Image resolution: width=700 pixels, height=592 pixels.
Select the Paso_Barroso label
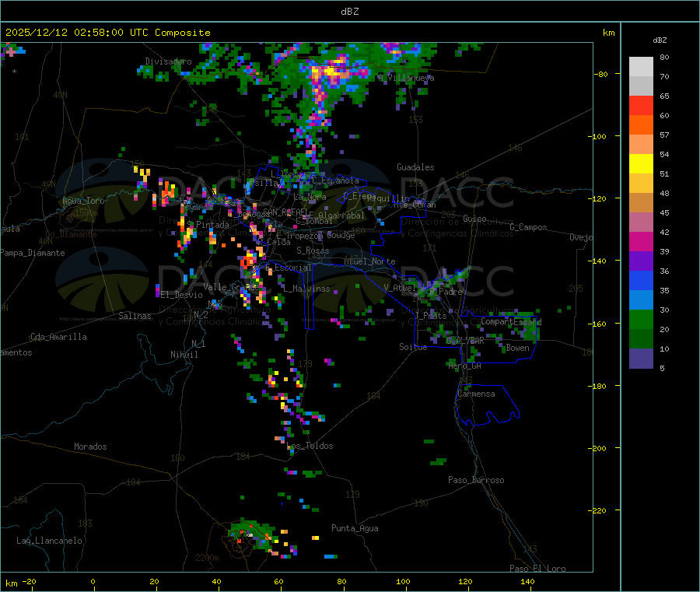coord(476,481)
